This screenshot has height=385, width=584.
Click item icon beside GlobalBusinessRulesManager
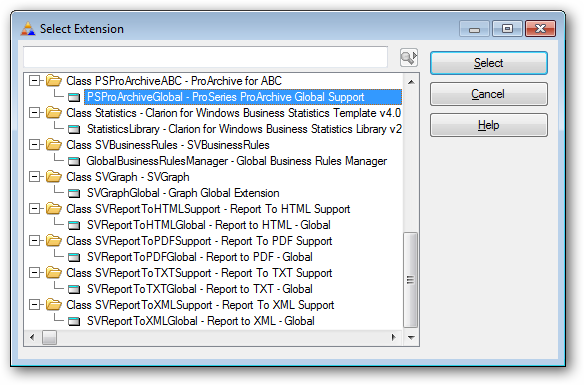74,162
